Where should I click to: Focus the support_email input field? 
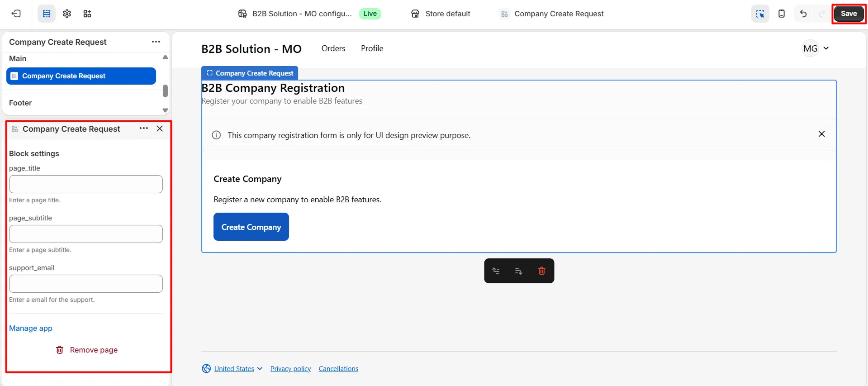click(86, 284)
